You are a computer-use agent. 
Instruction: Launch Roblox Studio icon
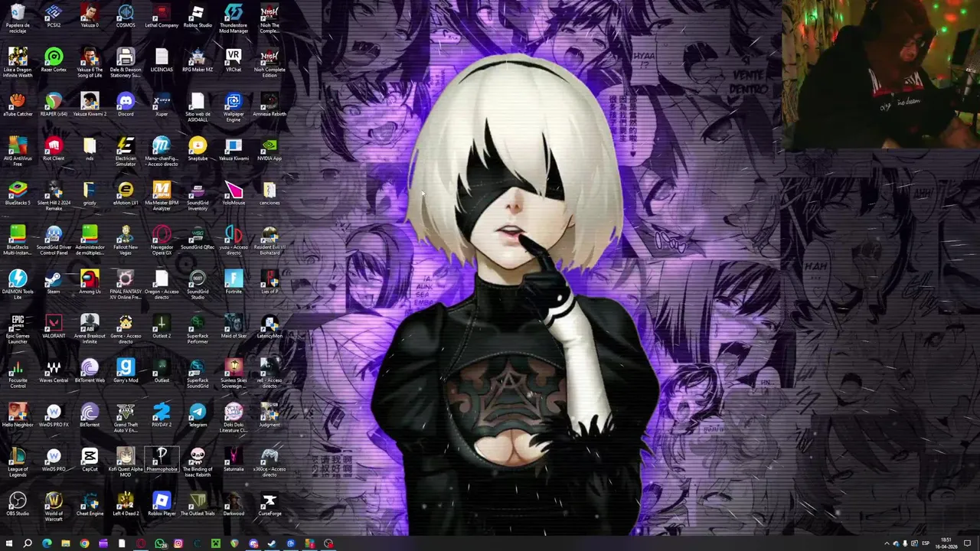pos(198,16)
